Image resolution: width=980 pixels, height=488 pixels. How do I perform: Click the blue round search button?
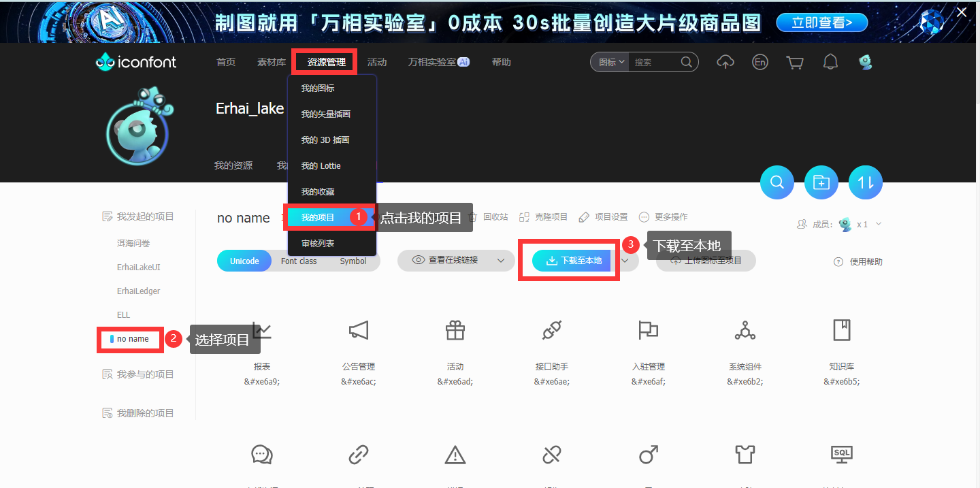pyautogui.click(x=777, y=182)
